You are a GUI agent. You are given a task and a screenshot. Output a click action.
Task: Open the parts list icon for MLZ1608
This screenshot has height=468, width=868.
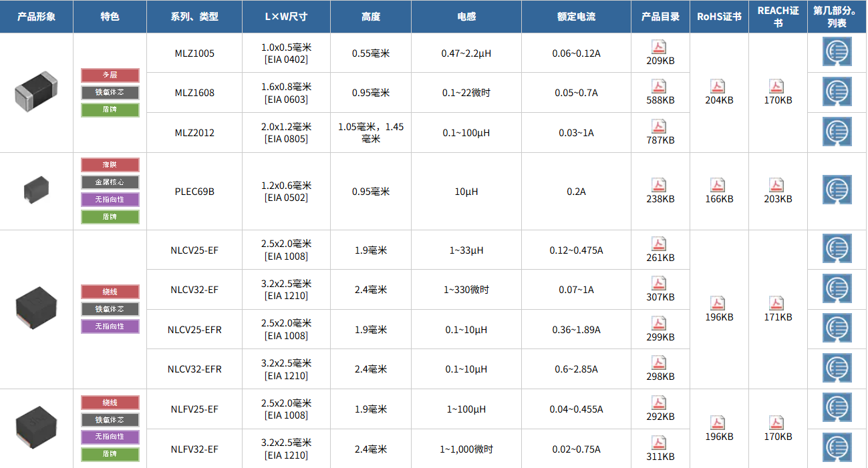coord(837,92)
